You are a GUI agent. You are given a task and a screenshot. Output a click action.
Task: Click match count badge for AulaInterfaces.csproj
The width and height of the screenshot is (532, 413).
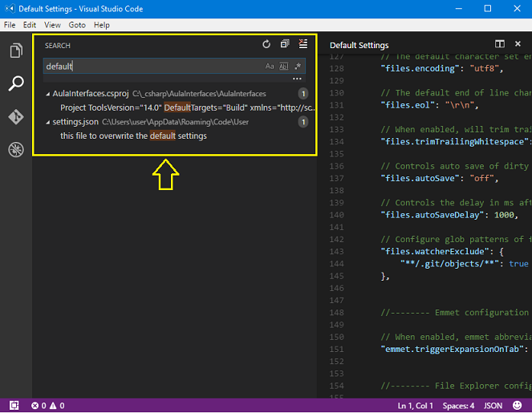click(x=303, y=94)
